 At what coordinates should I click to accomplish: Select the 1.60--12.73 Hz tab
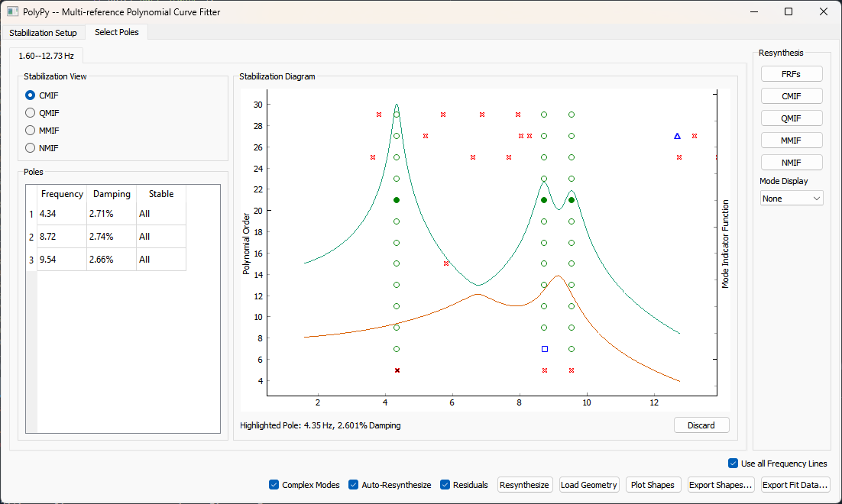47,56
